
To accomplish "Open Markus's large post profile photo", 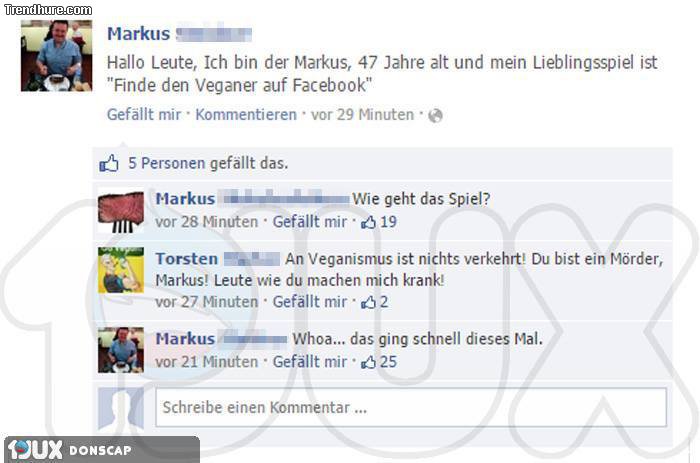I will (x=57, y=56).
